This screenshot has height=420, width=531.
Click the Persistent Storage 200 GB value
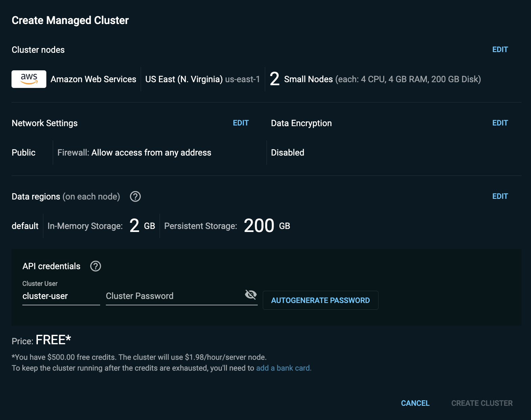click(x=267, y=226)
